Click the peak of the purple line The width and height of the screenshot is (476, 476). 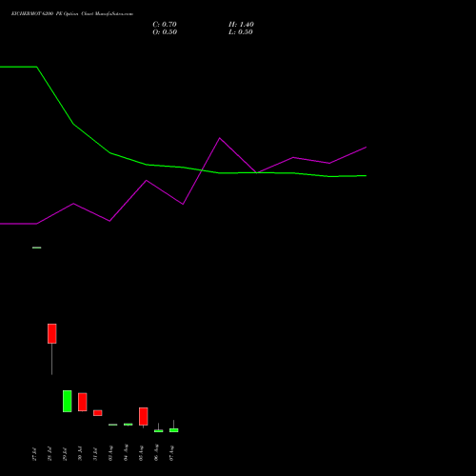point(220,138)
